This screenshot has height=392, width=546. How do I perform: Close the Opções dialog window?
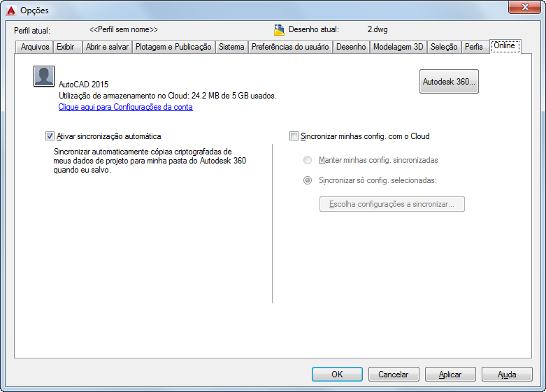point(524,7)
